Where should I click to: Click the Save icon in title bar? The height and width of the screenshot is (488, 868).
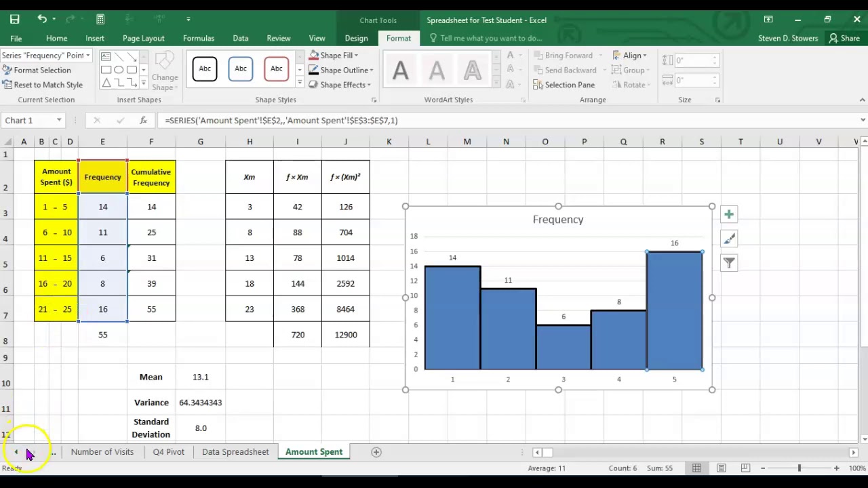coord(14,19)
